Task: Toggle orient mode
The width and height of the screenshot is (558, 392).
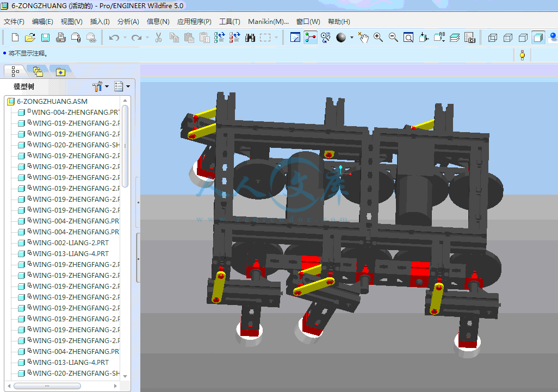Action: pos(326,38)
